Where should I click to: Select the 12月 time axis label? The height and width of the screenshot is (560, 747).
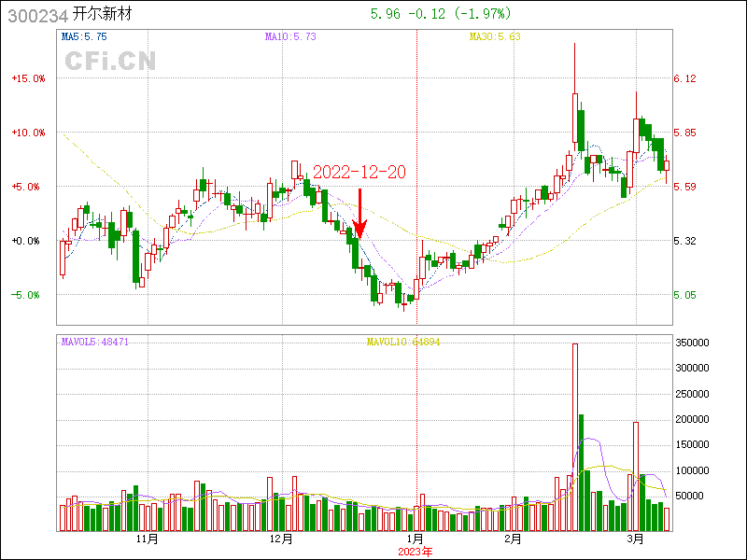(281, 539)
